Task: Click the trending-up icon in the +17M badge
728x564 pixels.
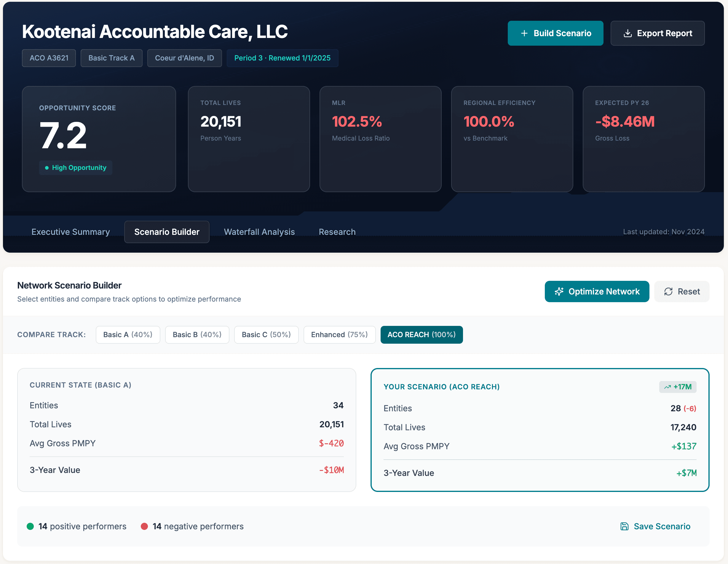Action: pos(667,387)
